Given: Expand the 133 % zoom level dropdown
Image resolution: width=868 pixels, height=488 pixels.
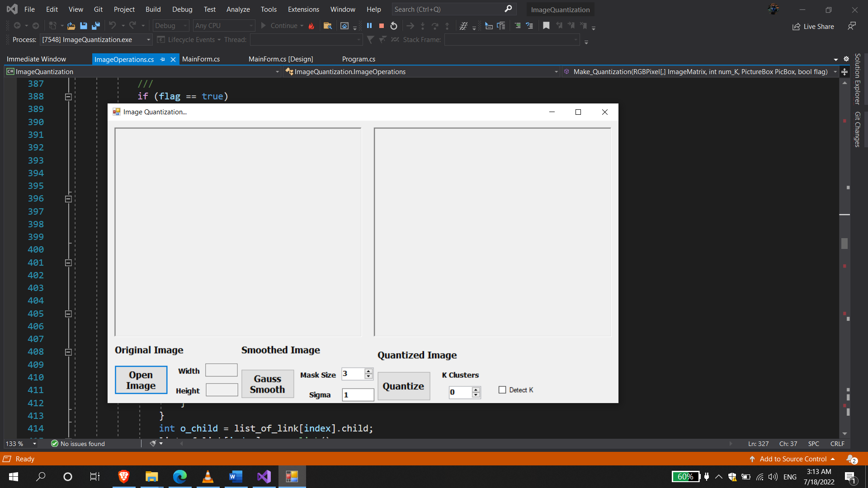Looking at the screenshot, I should coord(34,444).
